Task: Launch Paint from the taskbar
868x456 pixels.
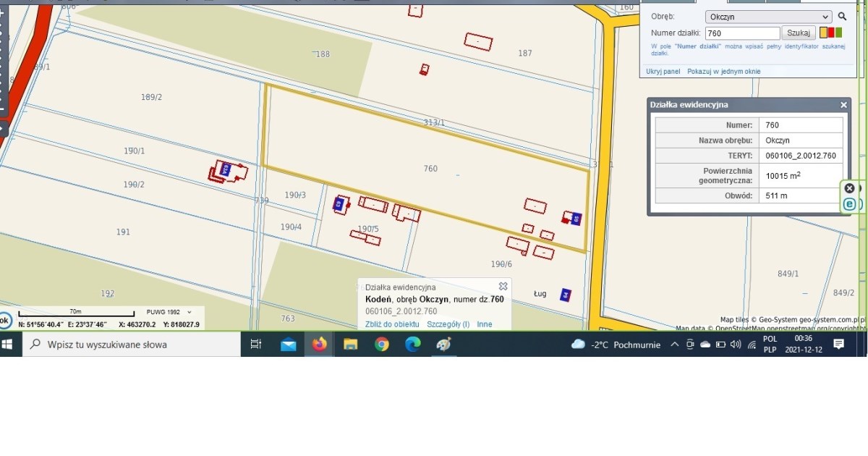Action: [443, 345]
